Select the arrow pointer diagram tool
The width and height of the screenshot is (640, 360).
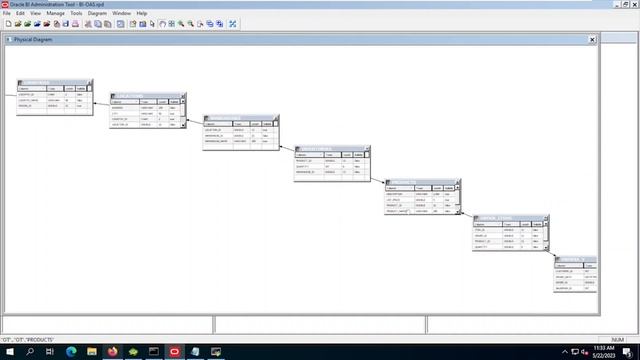click(x=152, y=24)
